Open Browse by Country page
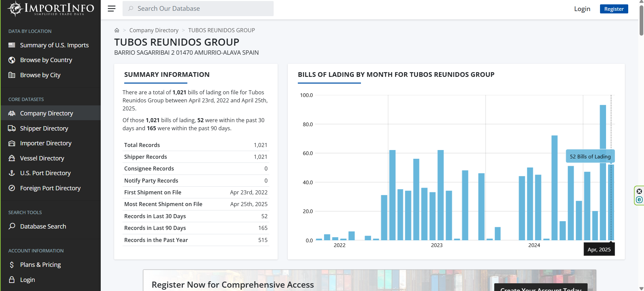The height and width of the screenshot is (291, 644). [46, 60]
